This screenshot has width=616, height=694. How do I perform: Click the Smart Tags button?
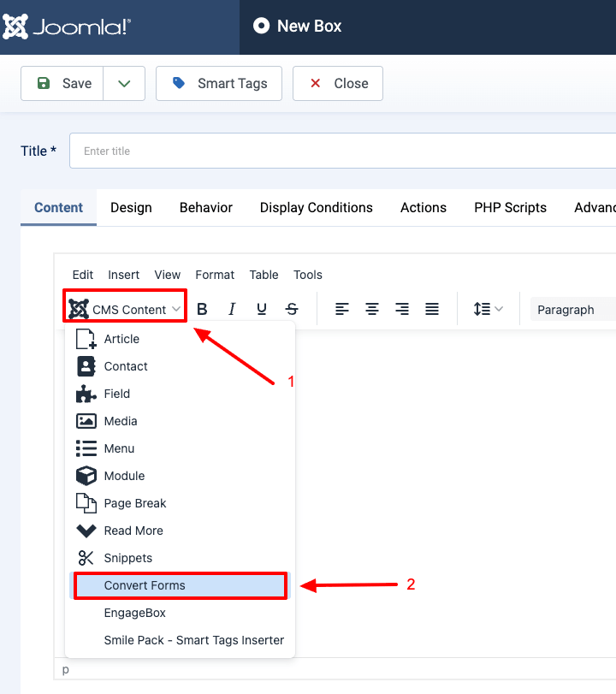[219, 83]
